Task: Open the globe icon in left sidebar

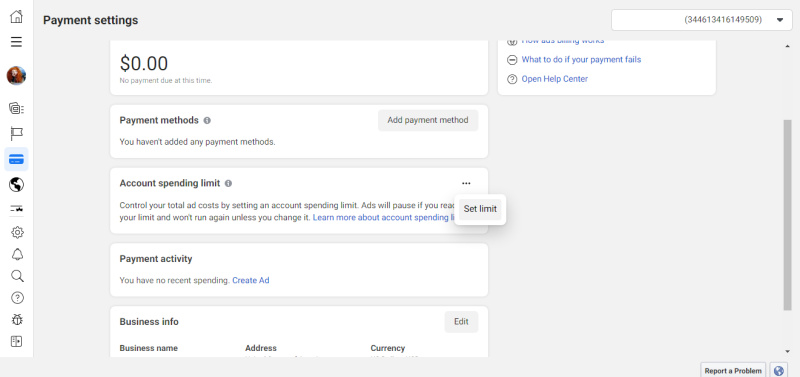Action: point(16,185)
